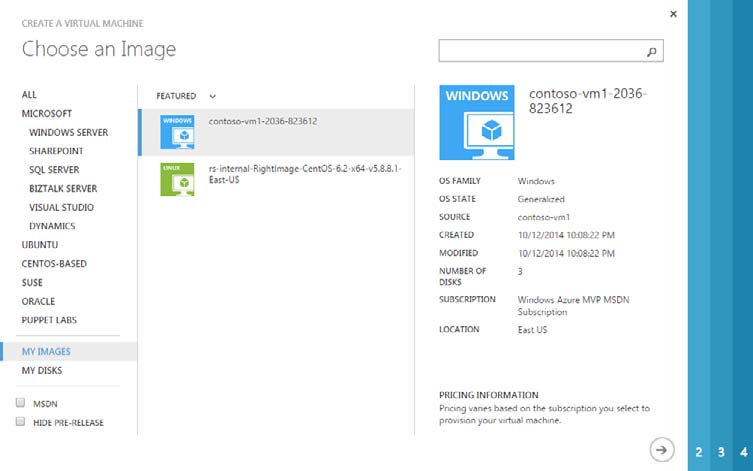Select the My Images category
Viewport: 753px width, 471px height.
[46, 352]
